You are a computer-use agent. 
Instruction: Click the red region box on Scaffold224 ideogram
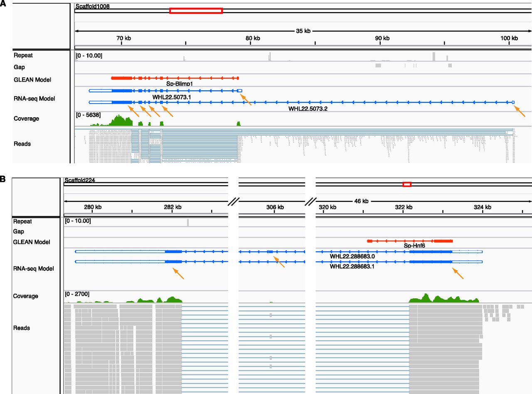[407, 184]
